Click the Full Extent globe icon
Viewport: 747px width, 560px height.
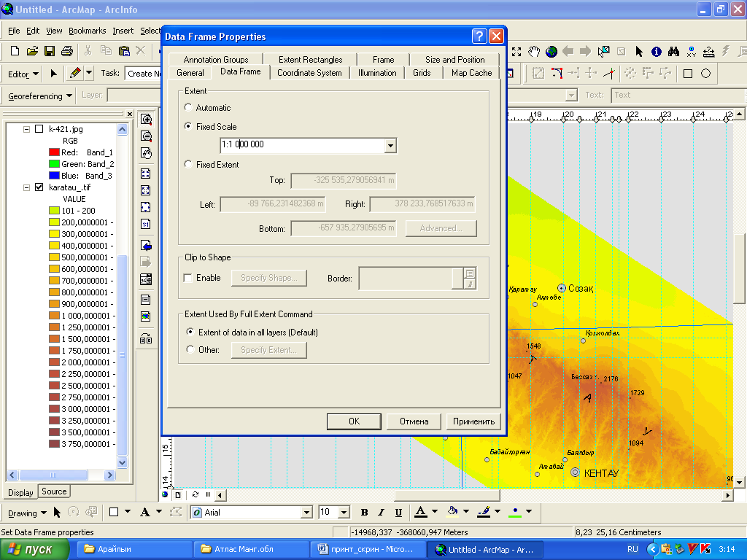coord(551,52)
